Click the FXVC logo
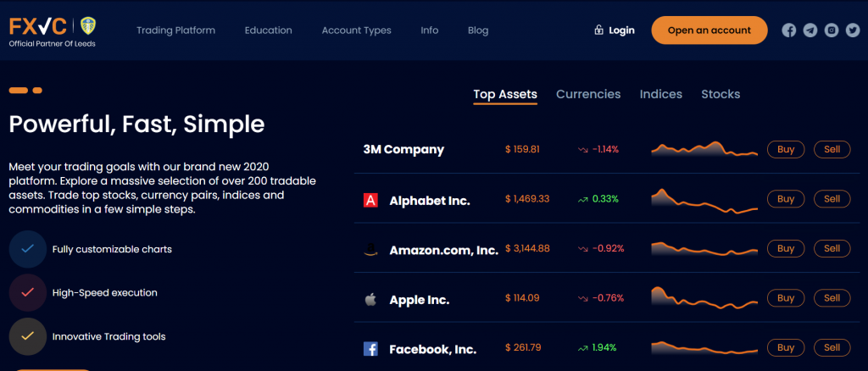 click(x=37, y=25)
